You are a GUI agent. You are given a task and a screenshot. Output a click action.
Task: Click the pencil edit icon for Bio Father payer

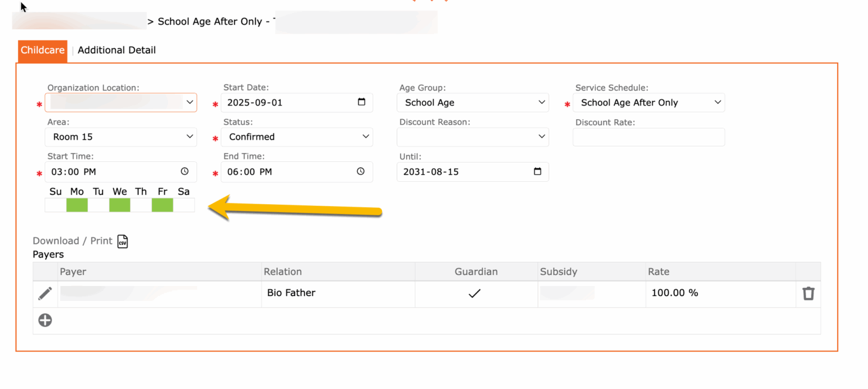(x=45, y=293)
